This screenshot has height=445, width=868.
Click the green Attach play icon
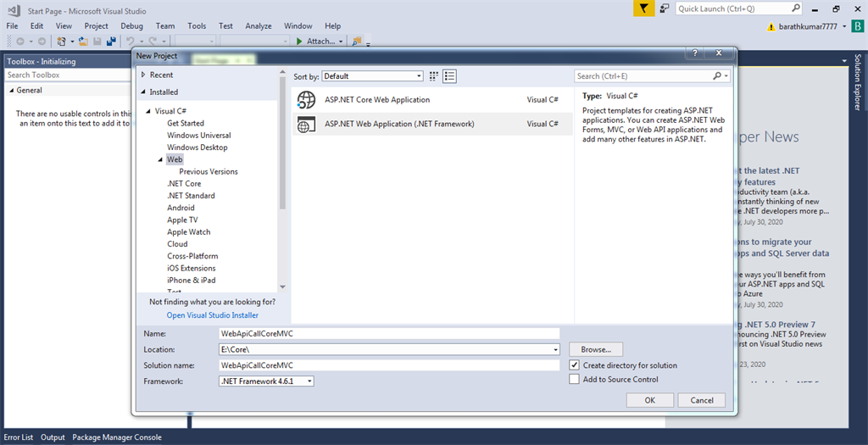299,42
